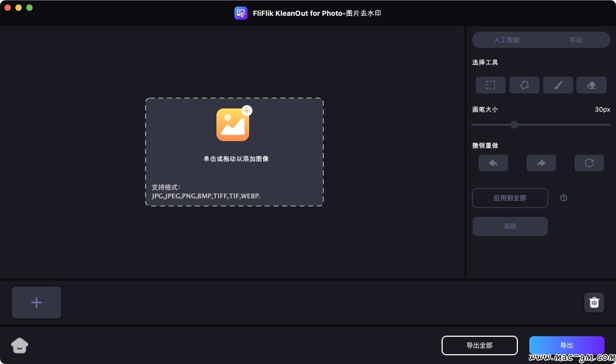
Task: Delete images using the trash icon
Action: click(x=594, y=302)
